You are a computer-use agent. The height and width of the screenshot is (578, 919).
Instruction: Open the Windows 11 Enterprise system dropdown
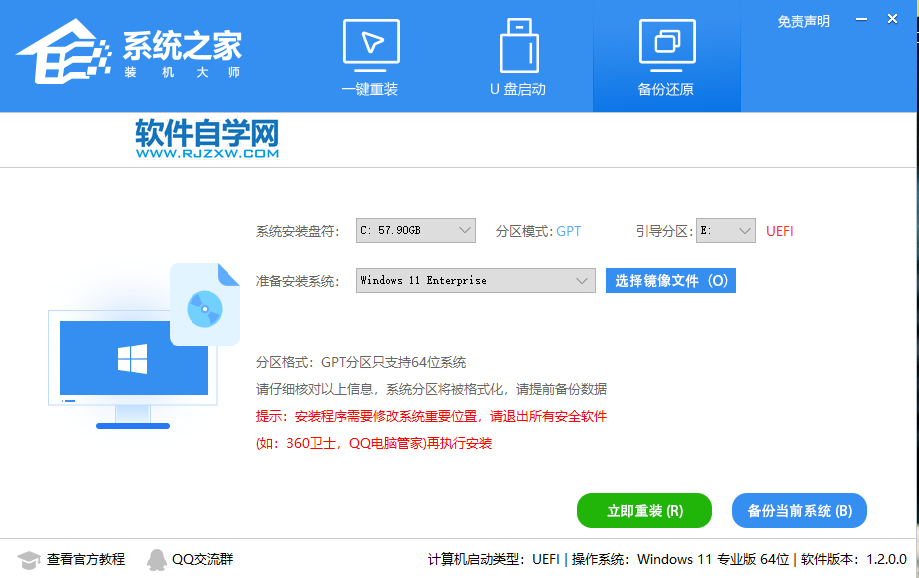click(x=475, y=280)
